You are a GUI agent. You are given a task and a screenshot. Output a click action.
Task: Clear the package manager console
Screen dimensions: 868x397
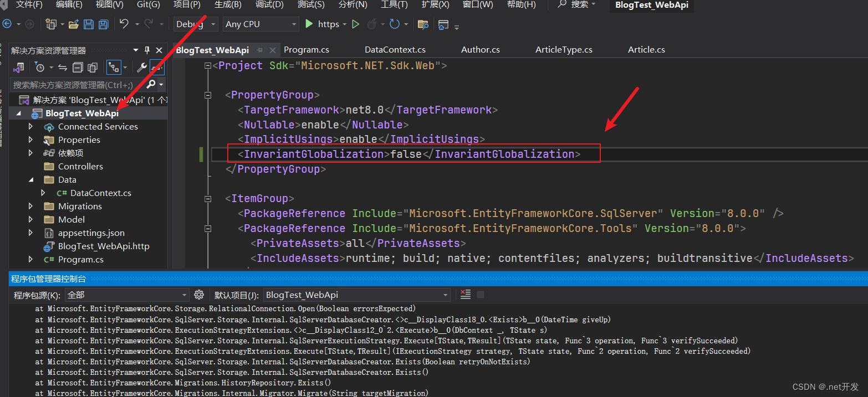point(466,295)
